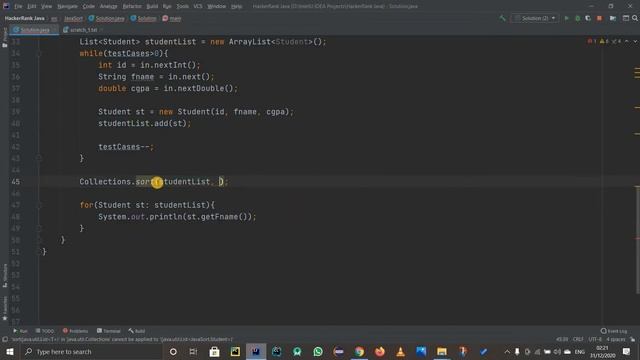Image resolution: width=640 pixels, height=360 pixels.
Task: Open the Navigate menu
Action: (x=67, y=7)
